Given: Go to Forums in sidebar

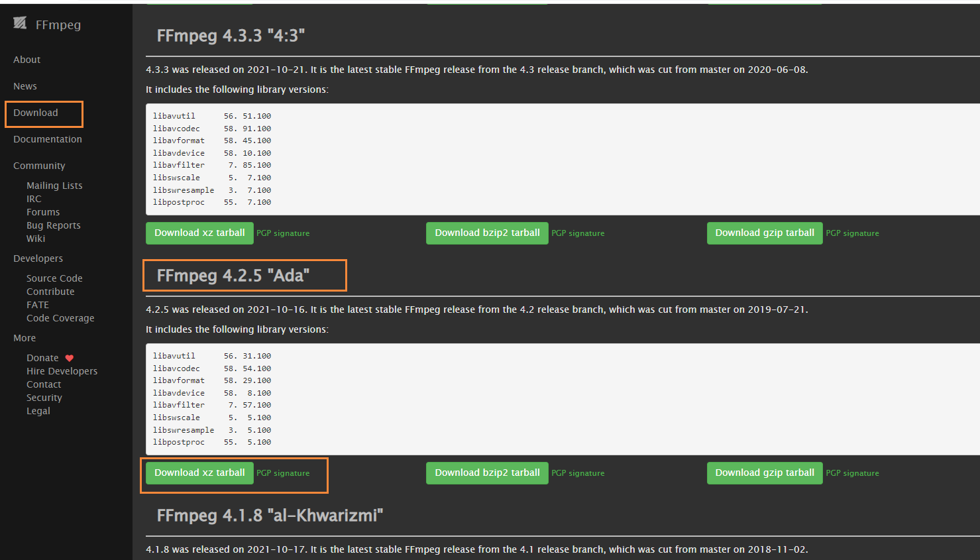Looking at the screenshot, I should [43, 212].
